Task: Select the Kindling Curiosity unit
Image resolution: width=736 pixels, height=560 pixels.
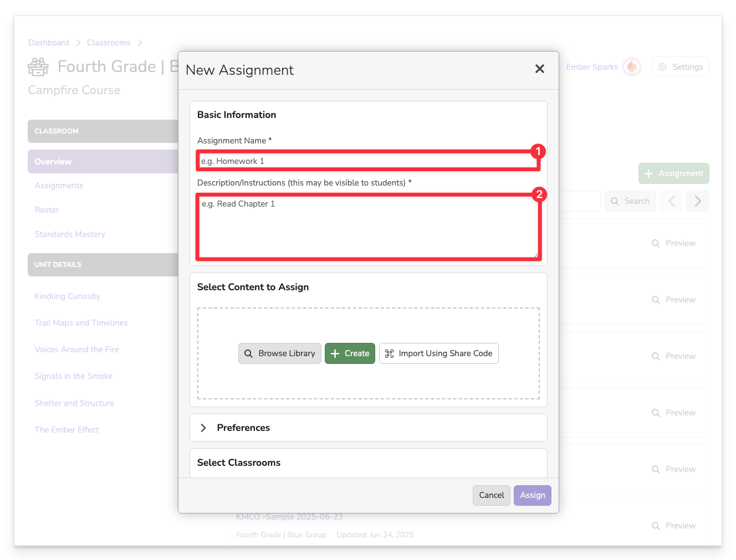Action: (x=68, y=296)
